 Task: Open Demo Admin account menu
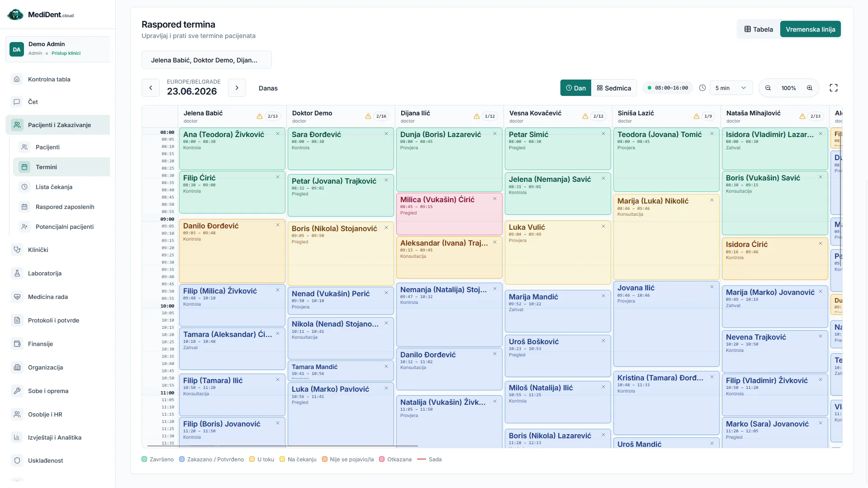pos(58,49)
